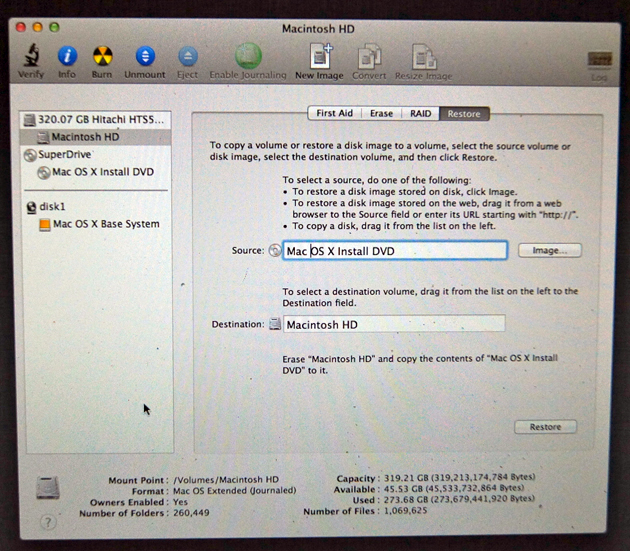Click the Eject toolbar icon

click(188, 56)
